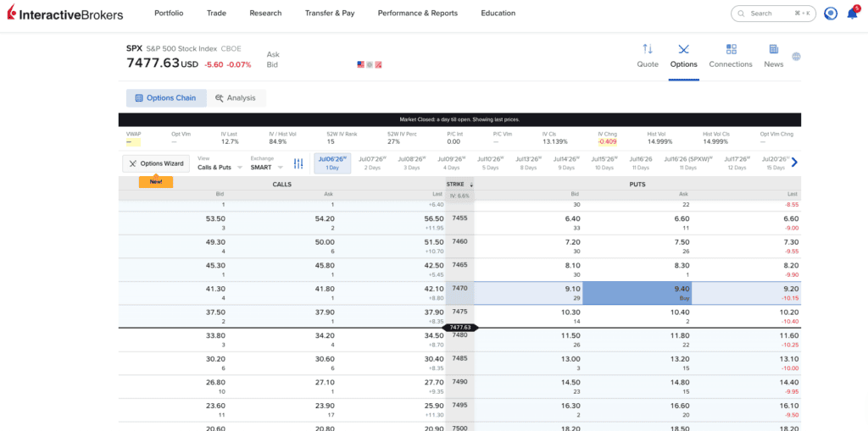
Task: Select the Jul13'26 expiration
Action: click(x=529, y=163)
